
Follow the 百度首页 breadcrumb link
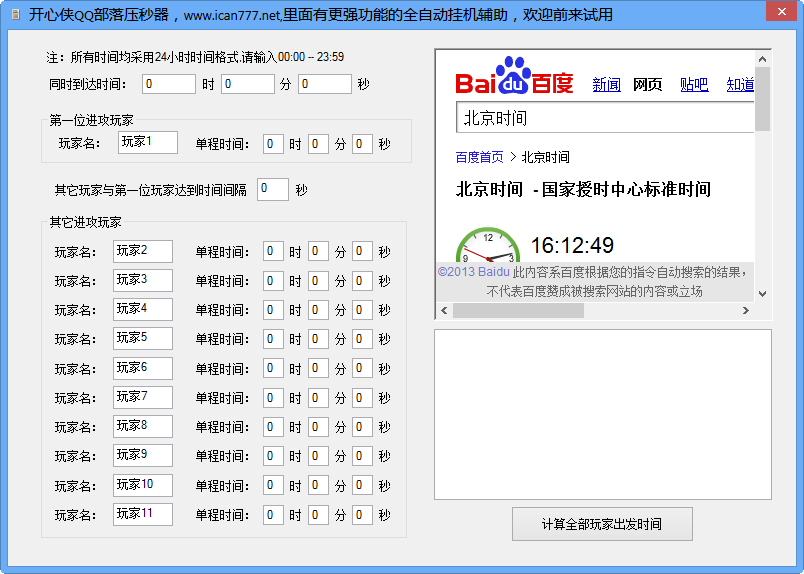click(x=480, y=157)
